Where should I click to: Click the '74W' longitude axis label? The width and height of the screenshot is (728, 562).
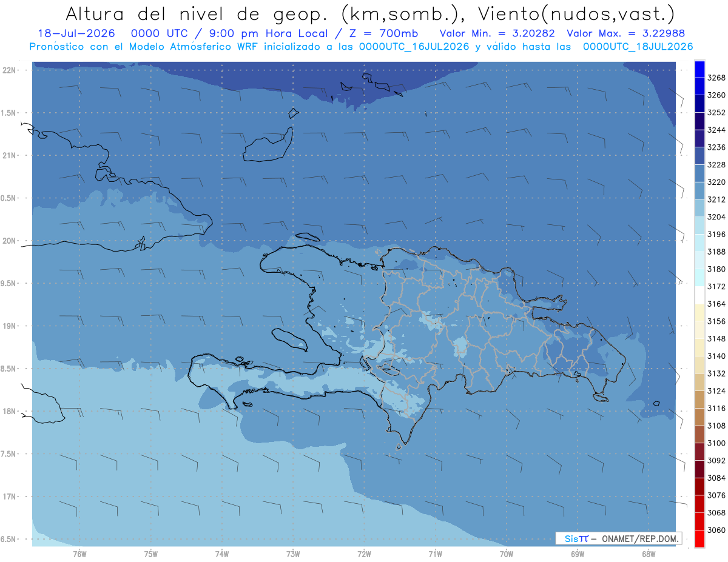tap(222, 554)
